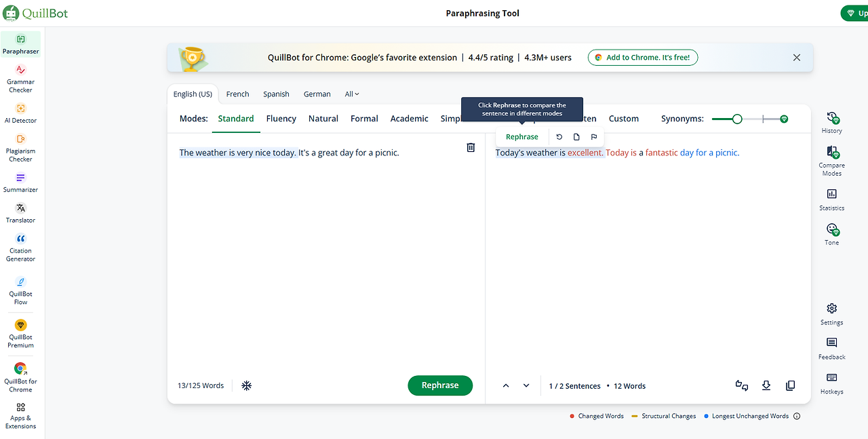Switch to the French language tab
Image resolution: width=868 pixels, height=439 pixels.
point(237,94)
